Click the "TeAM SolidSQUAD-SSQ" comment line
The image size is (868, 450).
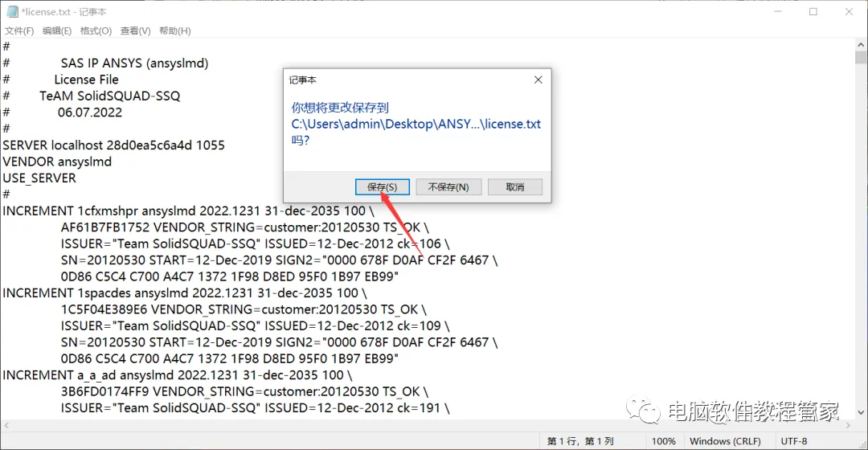tap(109, 96)
